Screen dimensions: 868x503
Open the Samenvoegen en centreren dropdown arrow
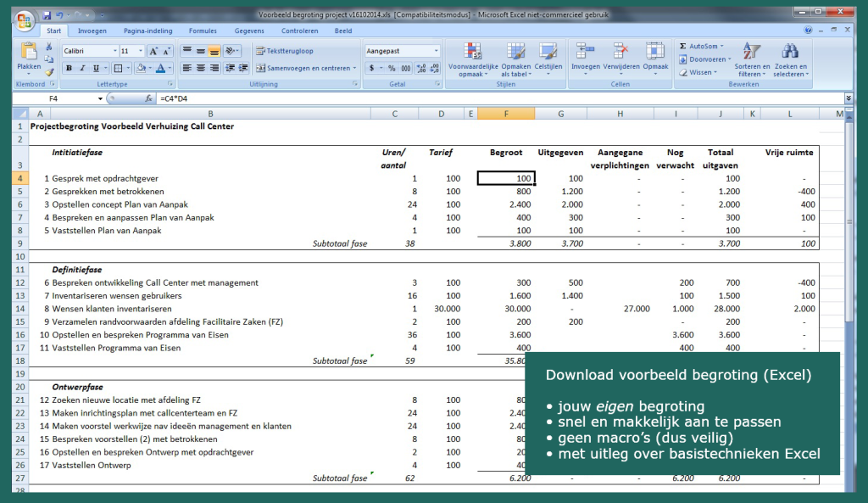(x=354, y=68)
